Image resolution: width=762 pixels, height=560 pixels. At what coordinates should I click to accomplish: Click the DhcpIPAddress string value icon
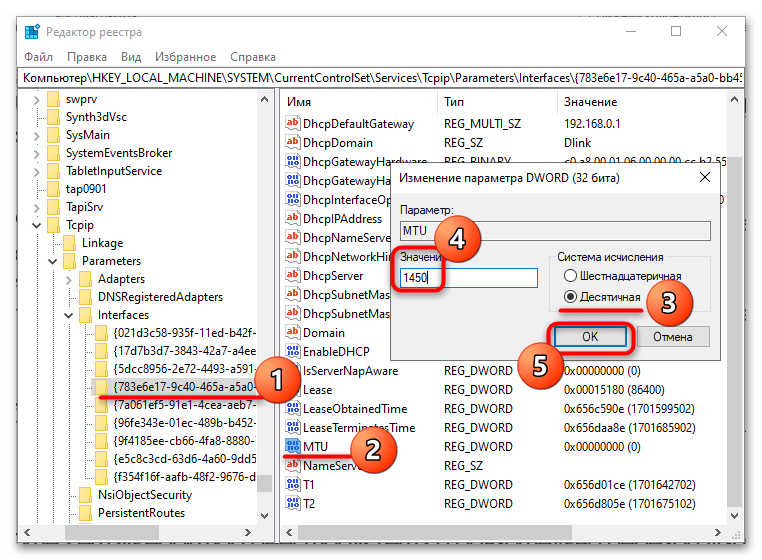[293, 218]
